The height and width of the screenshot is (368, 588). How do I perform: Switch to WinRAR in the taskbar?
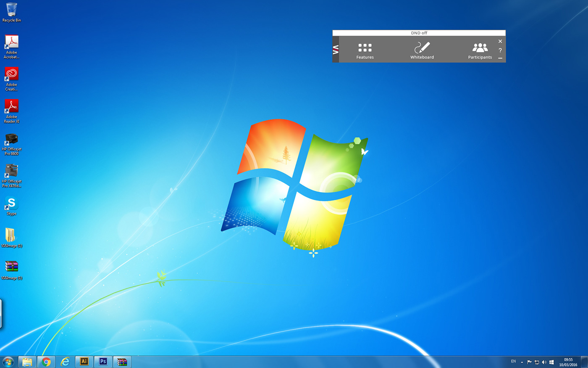coord(122,362)
